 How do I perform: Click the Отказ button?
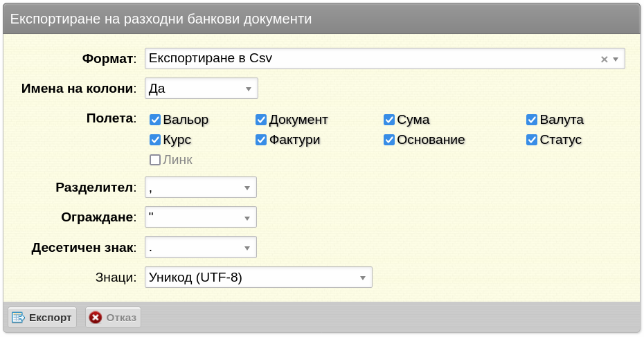[x=113, y=318]
